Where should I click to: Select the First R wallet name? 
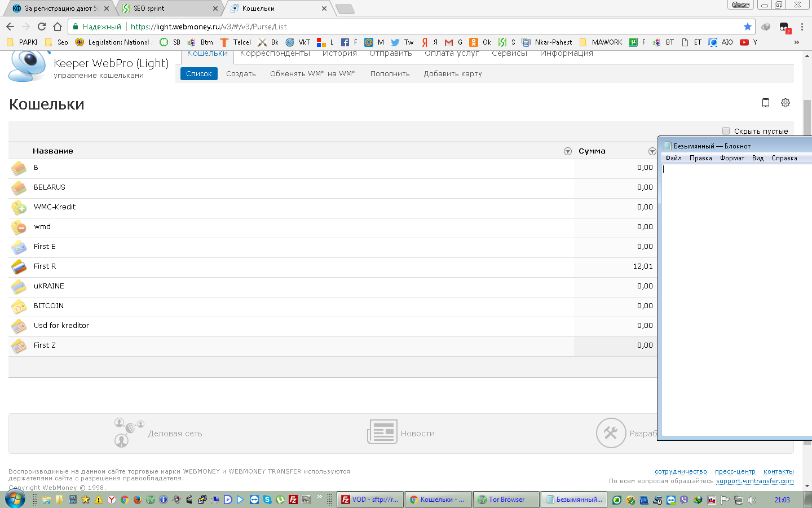(45, 266)
